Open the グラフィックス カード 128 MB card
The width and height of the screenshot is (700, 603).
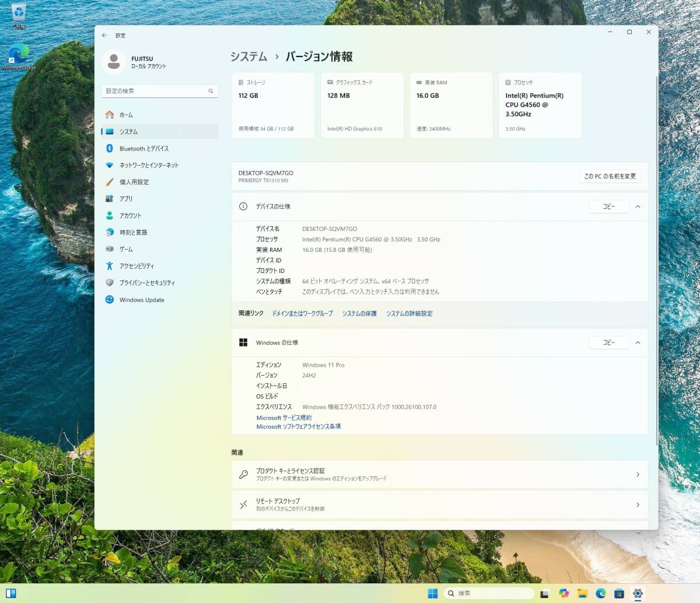(362, 106)
